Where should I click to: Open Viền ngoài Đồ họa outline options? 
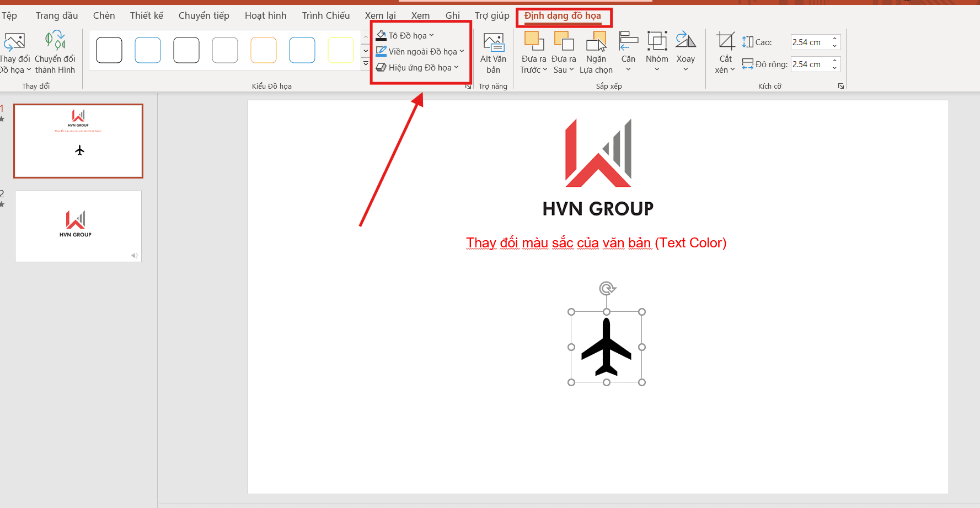click(x=420, y=52)
